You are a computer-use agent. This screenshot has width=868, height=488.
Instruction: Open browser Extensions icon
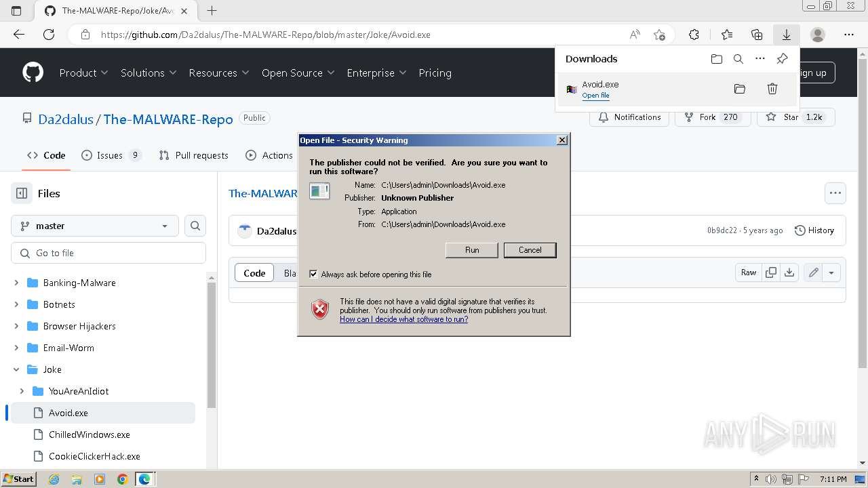pyautogui.click(x=694, y=35)
